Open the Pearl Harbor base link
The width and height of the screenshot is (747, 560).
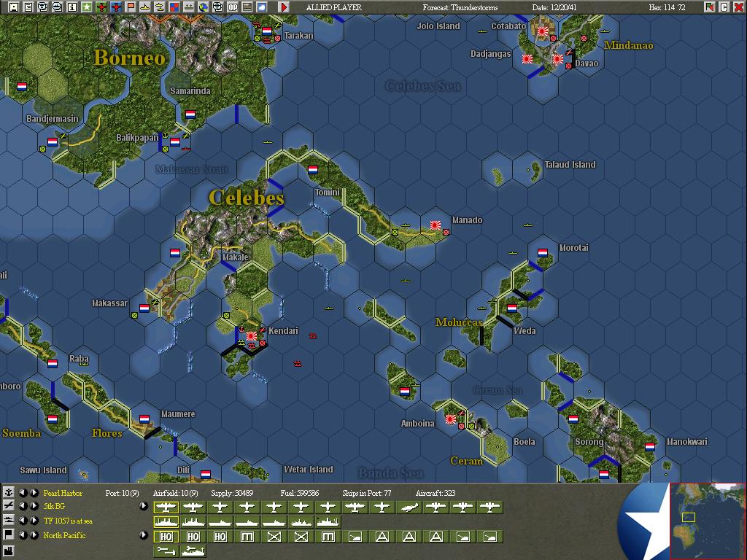point(63,493)
